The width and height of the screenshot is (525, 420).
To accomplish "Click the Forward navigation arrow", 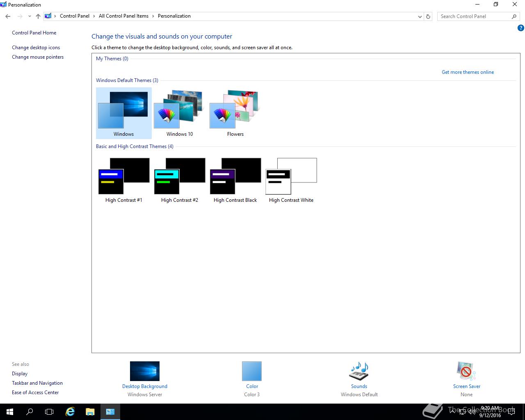I will 20,16.
